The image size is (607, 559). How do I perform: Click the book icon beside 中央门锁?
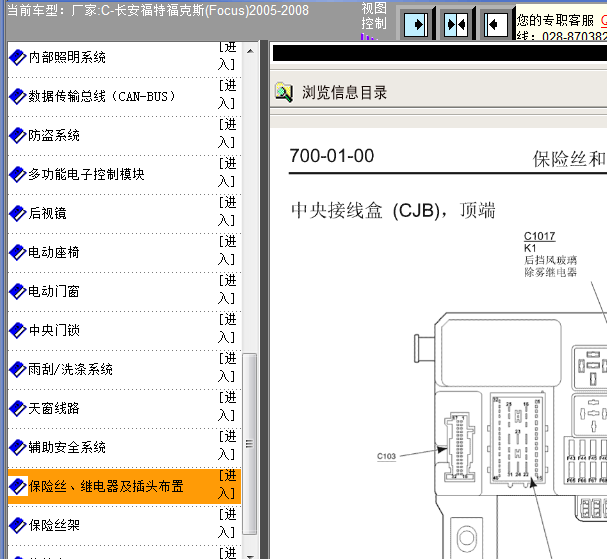[17, 331]
